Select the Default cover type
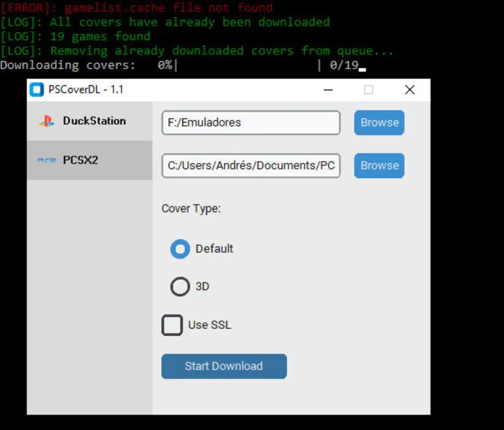The width and height of the screenshot is (504, 430). (180, 249)
